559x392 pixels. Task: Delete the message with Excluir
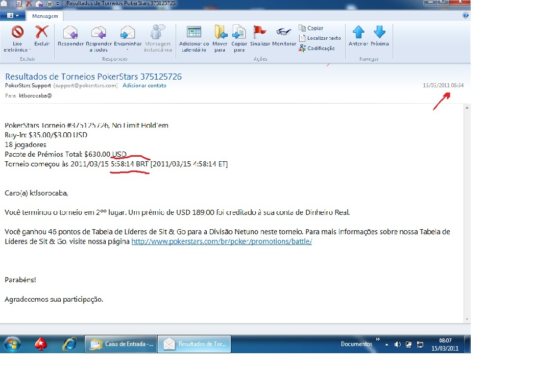coord(42,36)
